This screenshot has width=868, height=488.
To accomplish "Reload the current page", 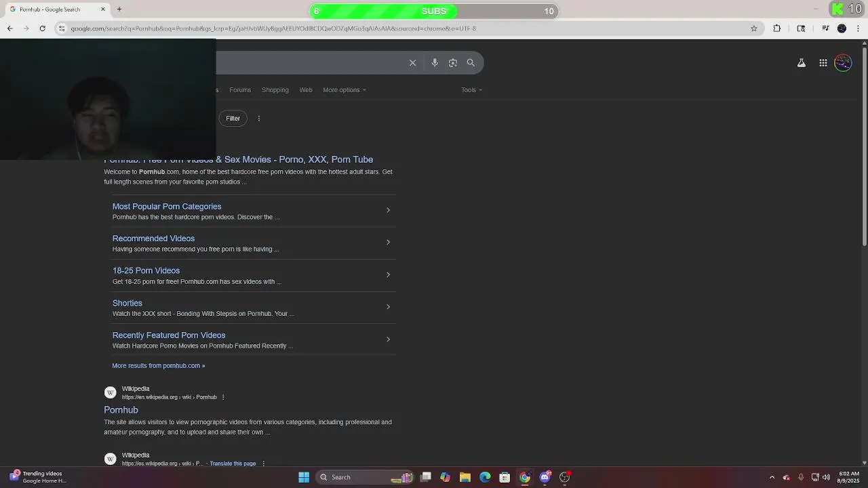I will 42,28.
